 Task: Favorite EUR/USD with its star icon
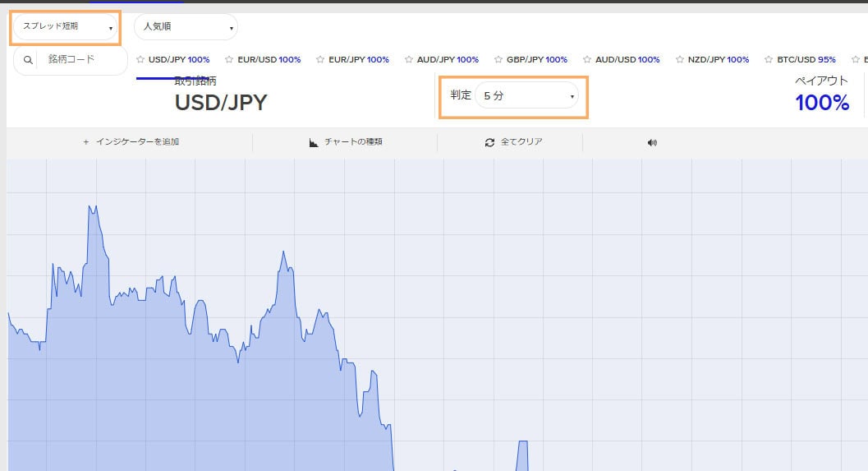click(x=229, y=59)
